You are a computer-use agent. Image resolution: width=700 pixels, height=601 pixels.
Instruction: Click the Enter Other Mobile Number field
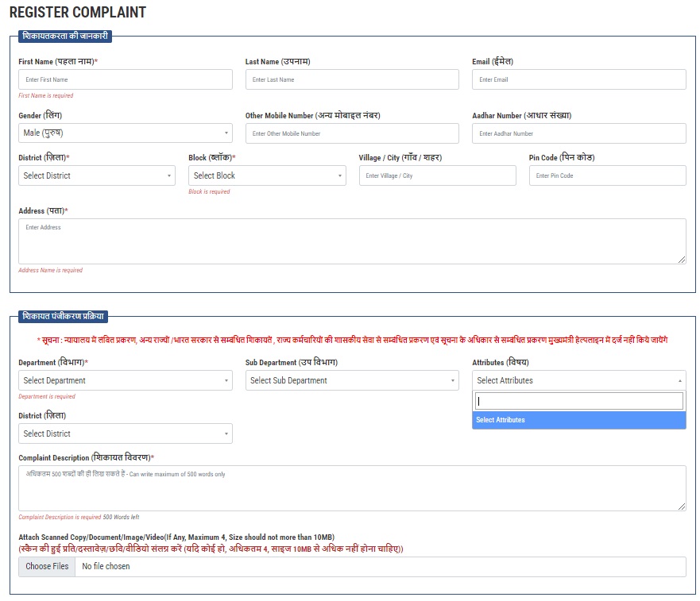[x=352, y=133]
